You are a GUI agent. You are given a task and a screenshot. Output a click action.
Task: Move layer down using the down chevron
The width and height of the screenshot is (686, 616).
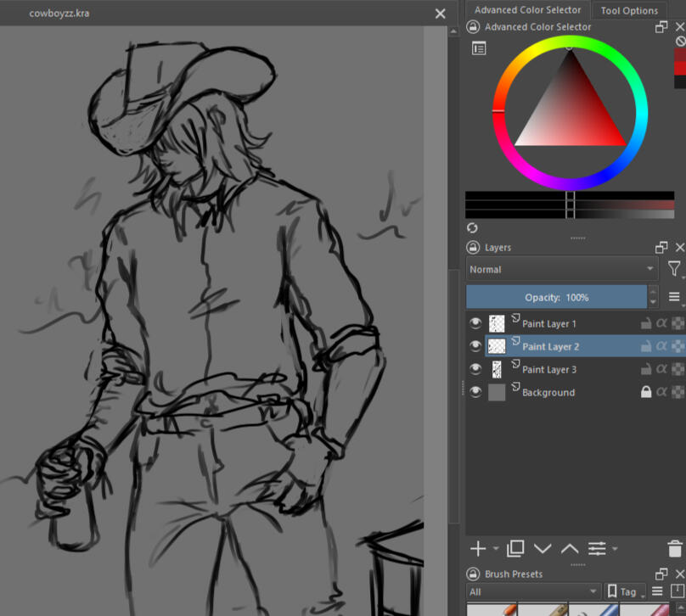[x=543, y=549]
